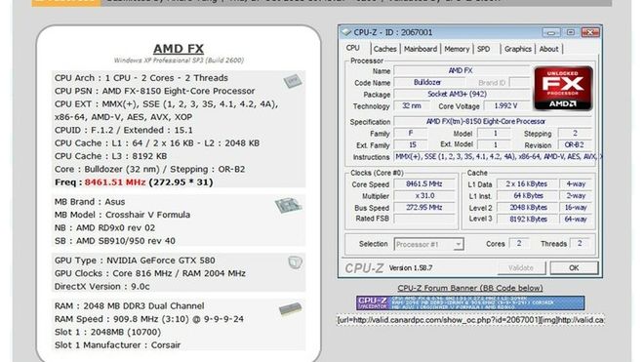Click the Core Speed 8461.5 MHz field
The width and height of the screenshot is (644, 362).
coord(424,184)
